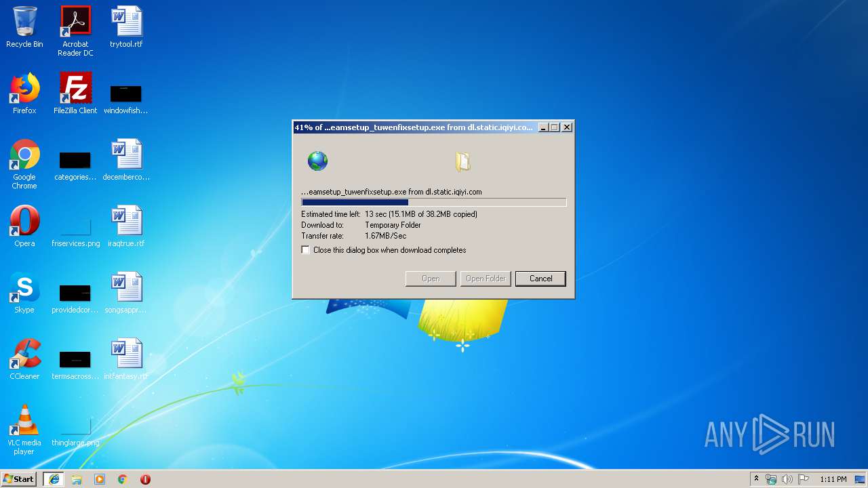Viewport: 868px width, 488px height.
Task: Click the ...eamsetup_tuwenfixsetup.exe filename label
Action: [x=391, y=192]
